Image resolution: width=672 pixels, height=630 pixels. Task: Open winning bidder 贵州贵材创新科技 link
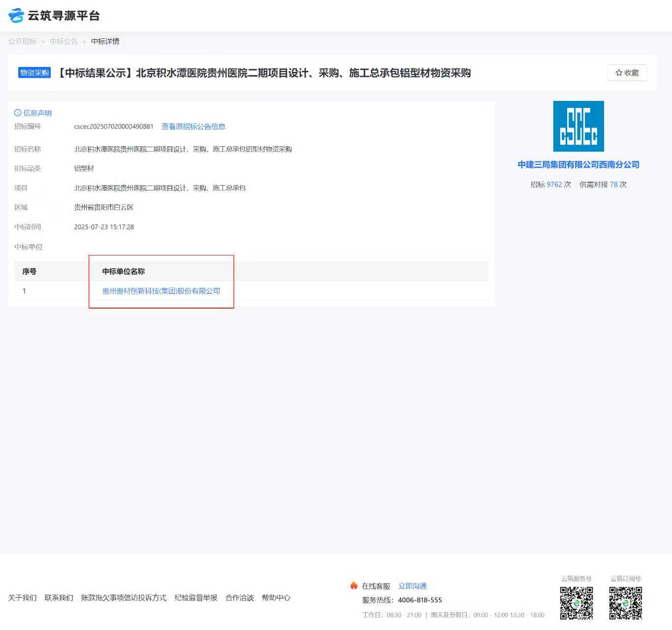click(161, 291)
